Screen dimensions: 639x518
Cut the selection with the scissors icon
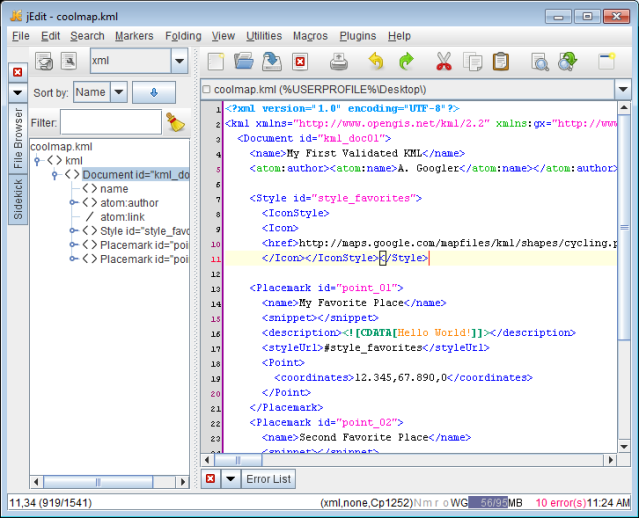(x=444, y=62)
